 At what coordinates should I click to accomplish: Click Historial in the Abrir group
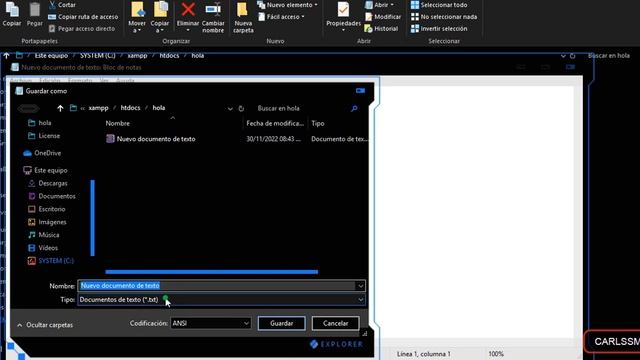[x=381, y=29]
